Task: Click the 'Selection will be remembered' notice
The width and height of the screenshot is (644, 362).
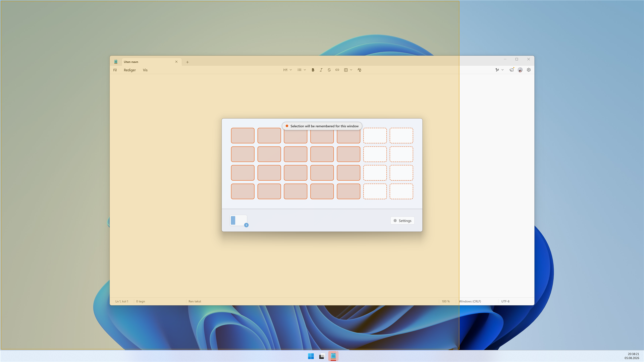Action: coord(322,126)
